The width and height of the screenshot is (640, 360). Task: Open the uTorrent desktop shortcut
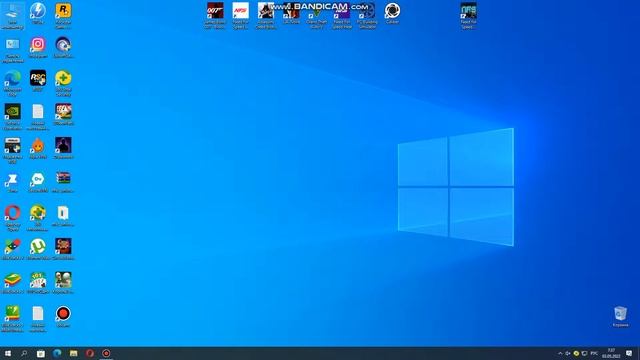(38, 249)
